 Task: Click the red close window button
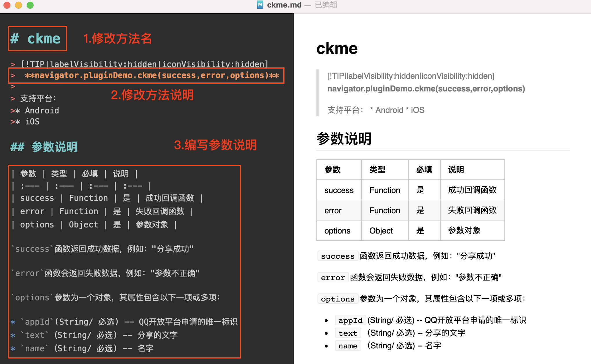pos(7,5)
